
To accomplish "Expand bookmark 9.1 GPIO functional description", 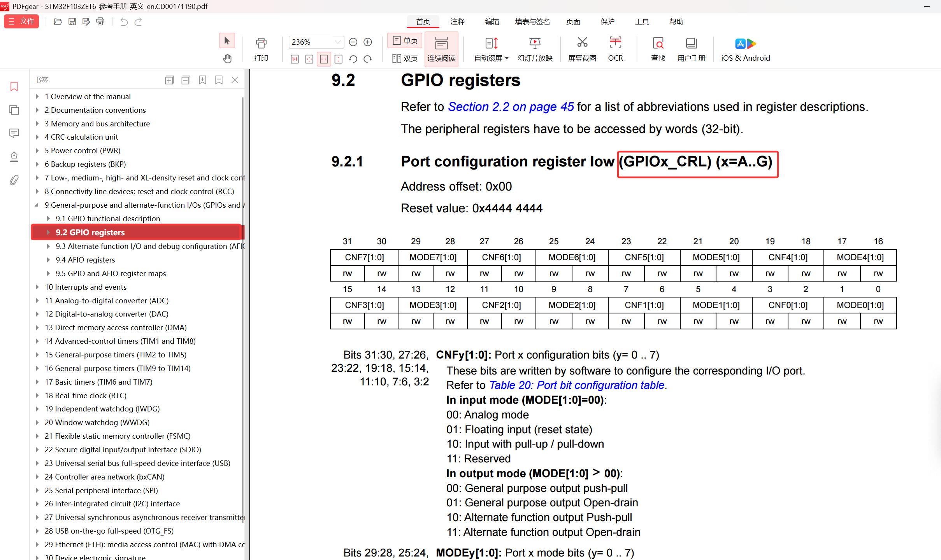I will click(48, 219).
